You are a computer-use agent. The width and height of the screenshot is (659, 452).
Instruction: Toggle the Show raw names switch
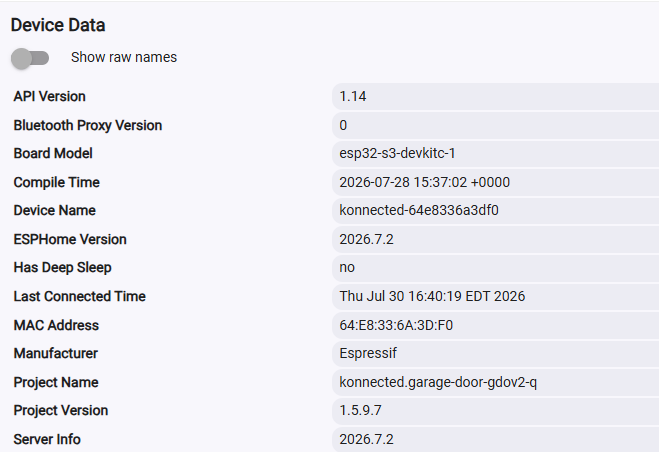[x=30, y=58]
